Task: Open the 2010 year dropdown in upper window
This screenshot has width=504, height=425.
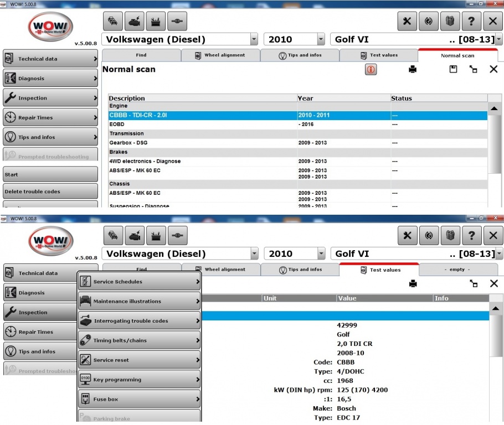Action: pyautogui.click(x=321, y=39)
